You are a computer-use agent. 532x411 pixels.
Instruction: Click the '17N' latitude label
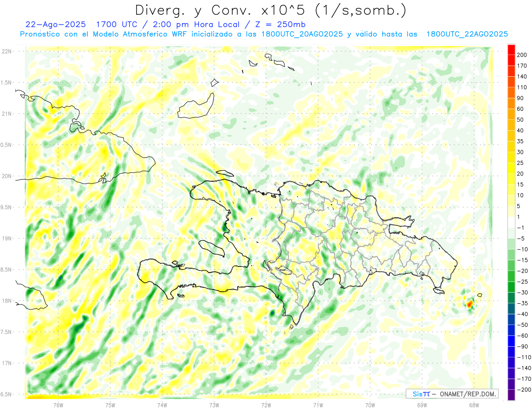pyautogui.click(x=7, y=363)
